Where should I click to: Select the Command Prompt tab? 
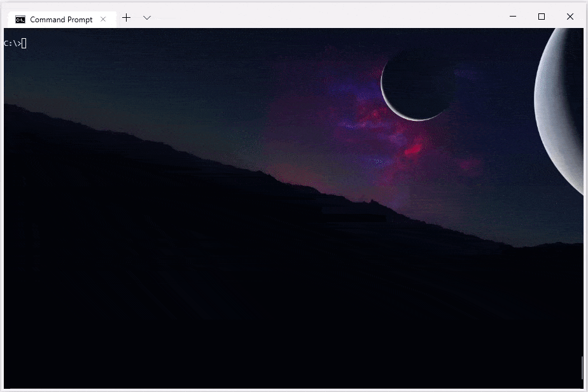[62, 19]
